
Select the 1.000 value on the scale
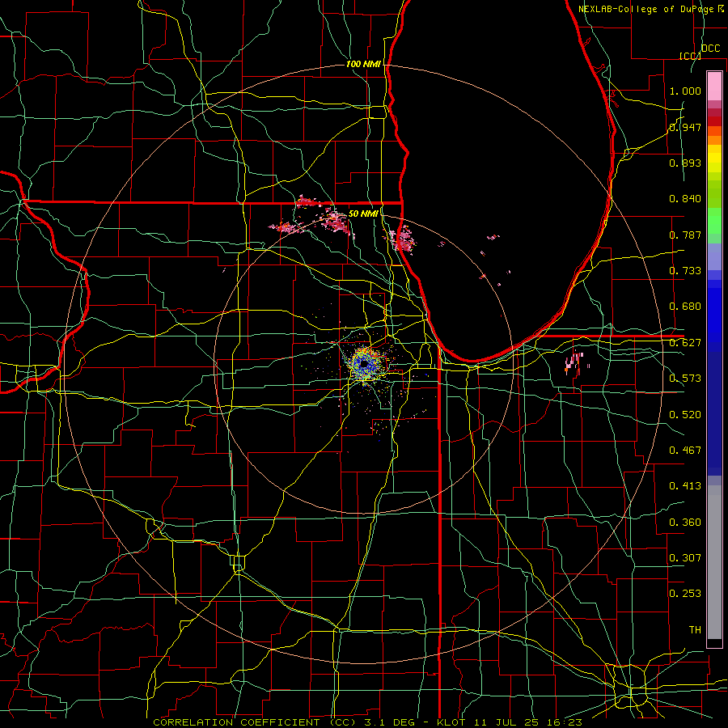[x=685, y=91]
